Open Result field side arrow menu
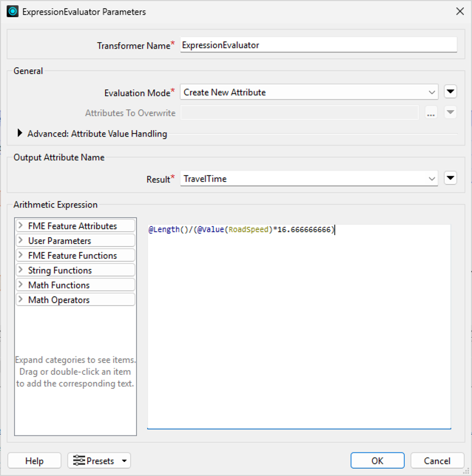The image size is (472, 476). coord(450,178)
